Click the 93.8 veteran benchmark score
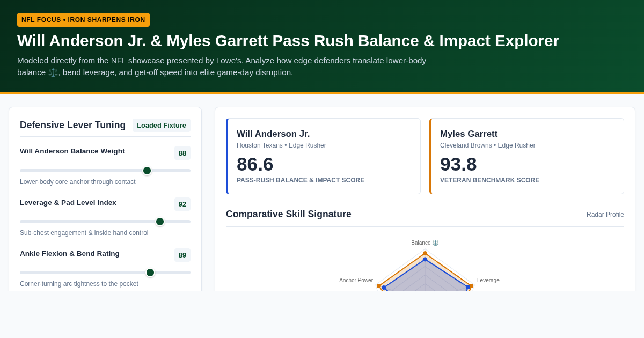Screen dimensions: 644x338 [458, 164]
